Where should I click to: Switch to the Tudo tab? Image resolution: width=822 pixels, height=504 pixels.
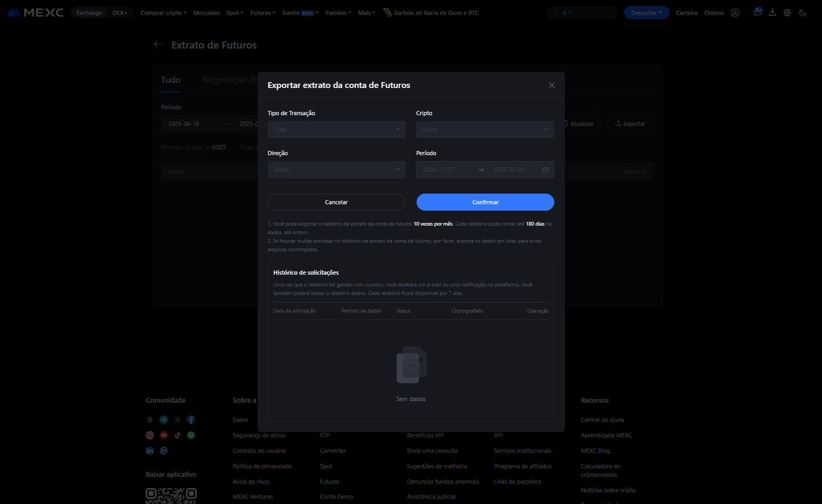coord(171,80)
